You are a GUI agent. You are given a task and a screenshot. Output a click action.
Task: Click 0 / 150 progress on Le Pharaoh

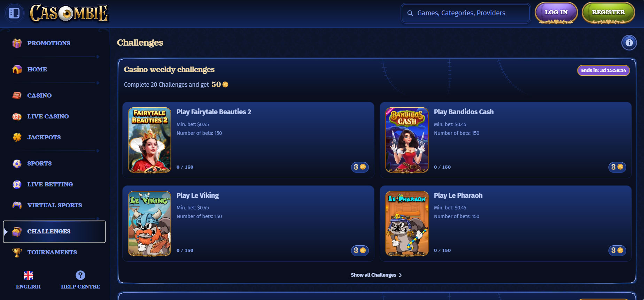point(442,251)
